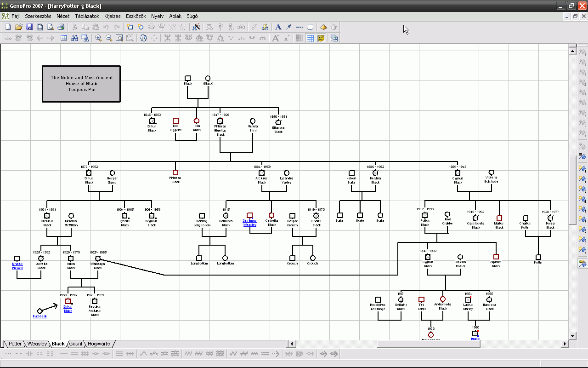Screen dimensions: 588x368
Task: Click the Print icon
Action: point(61,27)
